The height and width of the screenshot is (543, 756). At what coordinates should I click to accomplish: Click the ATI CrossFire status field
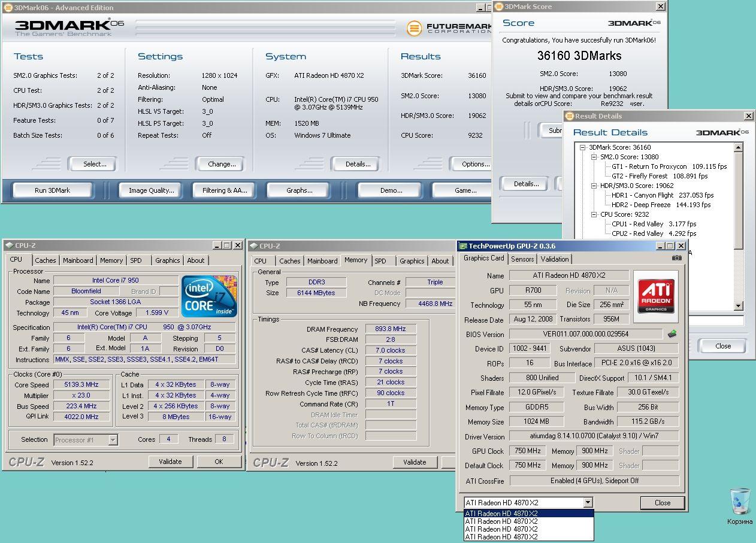[594, 481]
